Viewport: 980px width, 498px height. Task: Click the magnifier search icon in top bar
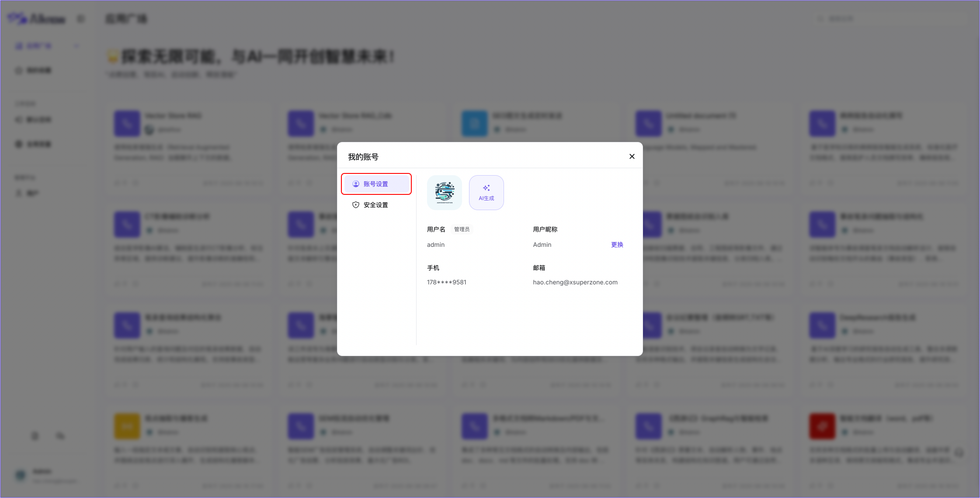click(820, 18)
